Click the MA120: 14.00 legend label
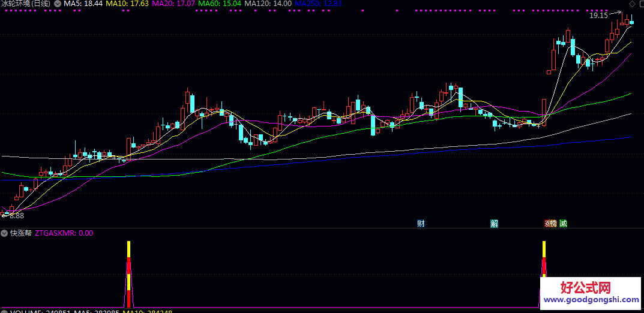 click(269, 4)
